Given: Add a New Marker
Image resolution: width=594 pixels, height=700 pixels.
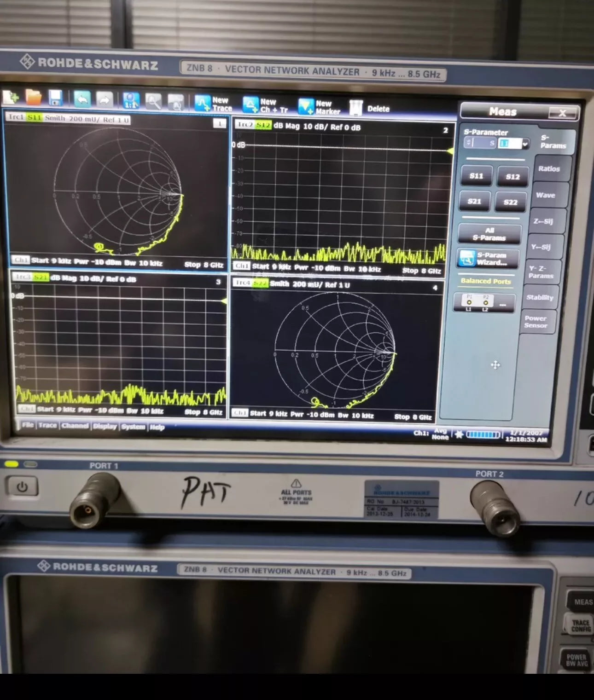Looking at the screenshot, I should click(x=319, y=107).
